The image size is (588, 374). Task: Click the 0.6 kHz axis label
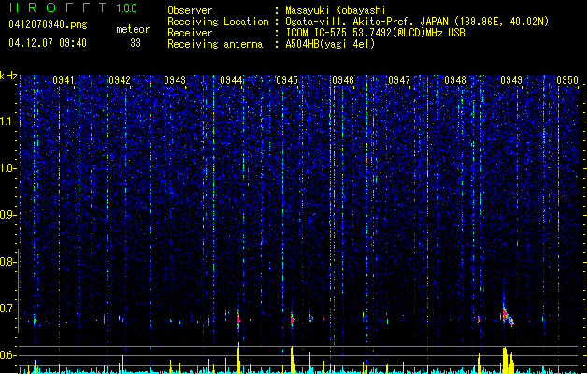(x=7, y=355)
